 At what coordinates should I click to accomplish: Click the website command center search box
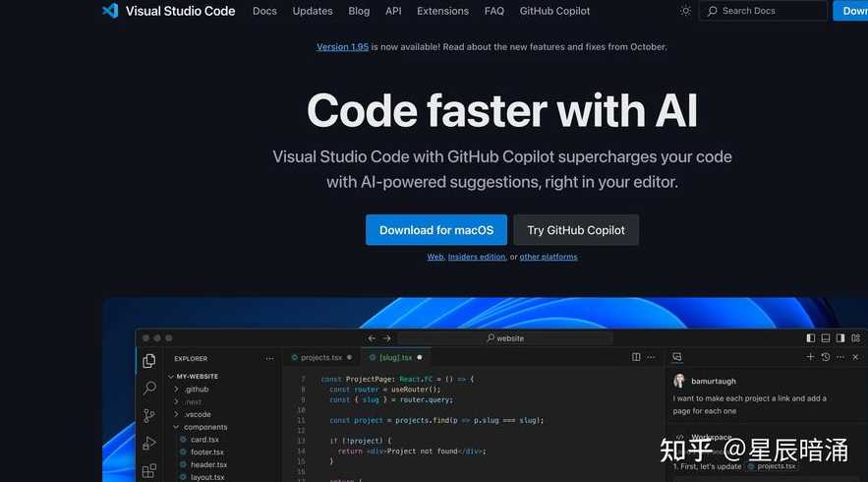point(505,338)
